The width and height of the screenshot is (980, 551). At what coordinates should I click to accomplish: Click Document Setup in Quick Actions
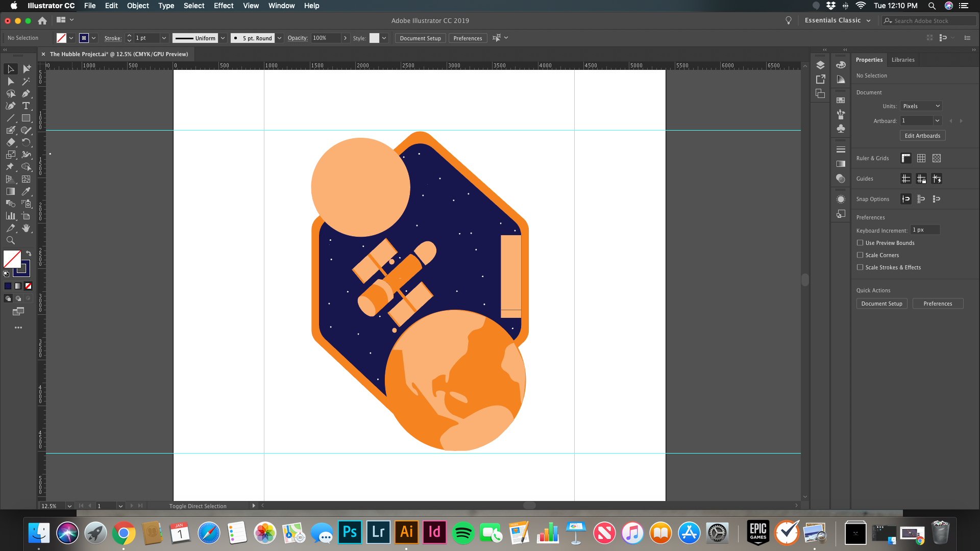coord(881,304)
